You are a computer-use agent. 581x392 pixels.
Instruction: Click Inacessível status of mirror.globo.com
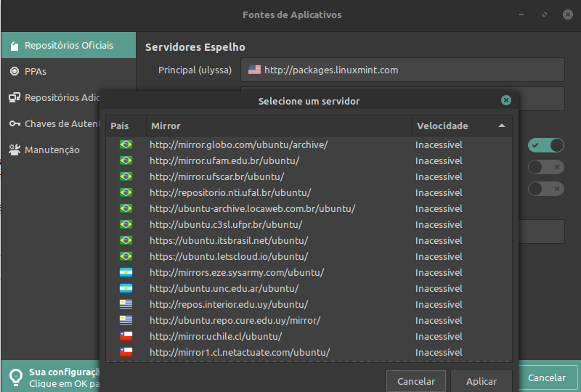coord(439,145)
